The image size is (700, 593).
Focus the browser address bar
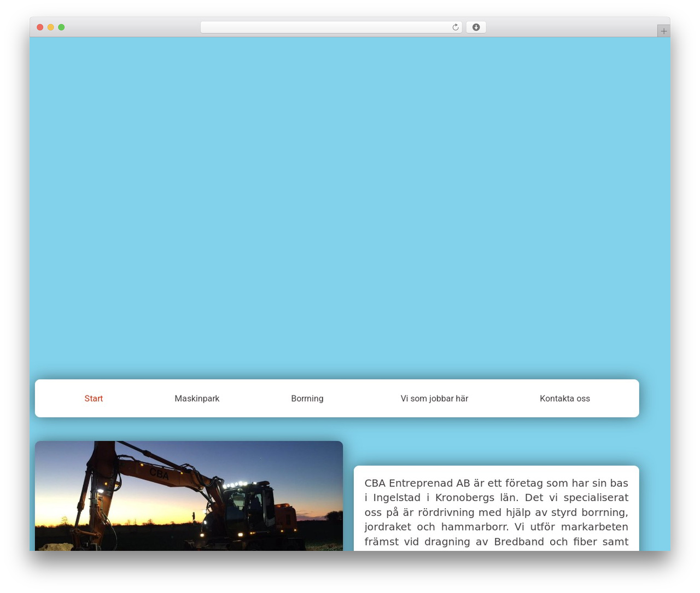331,27
